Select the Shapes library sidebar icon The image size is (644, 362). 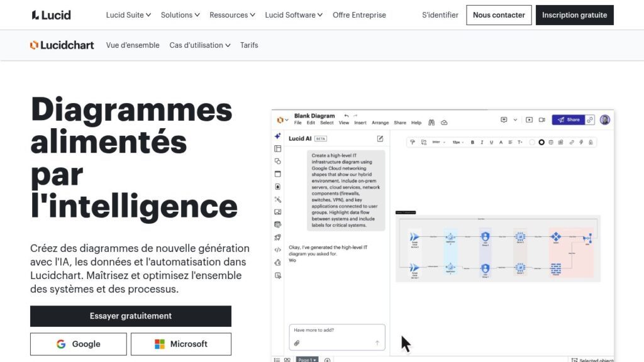[x=277, y=162]
